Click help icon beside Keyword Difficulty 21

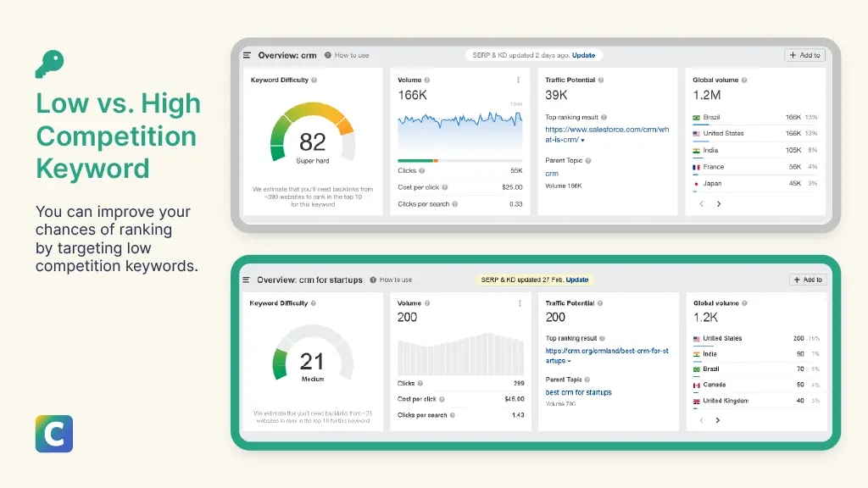(314, 303)
